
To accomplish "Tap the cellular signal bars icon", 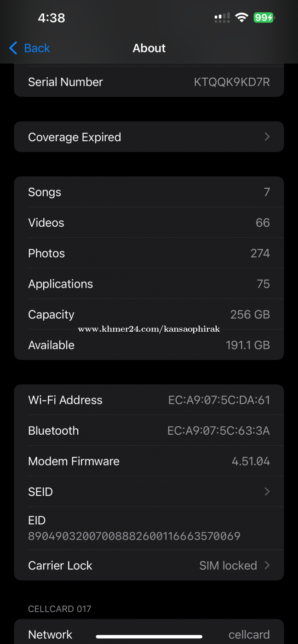I will coord(222,17).
